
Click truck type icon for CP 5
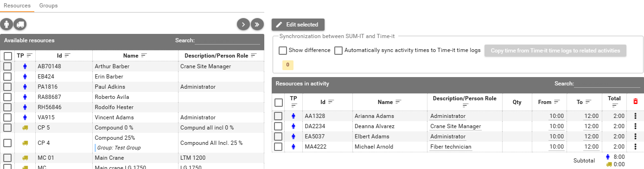pyautogui.click(x=25, y=128)
